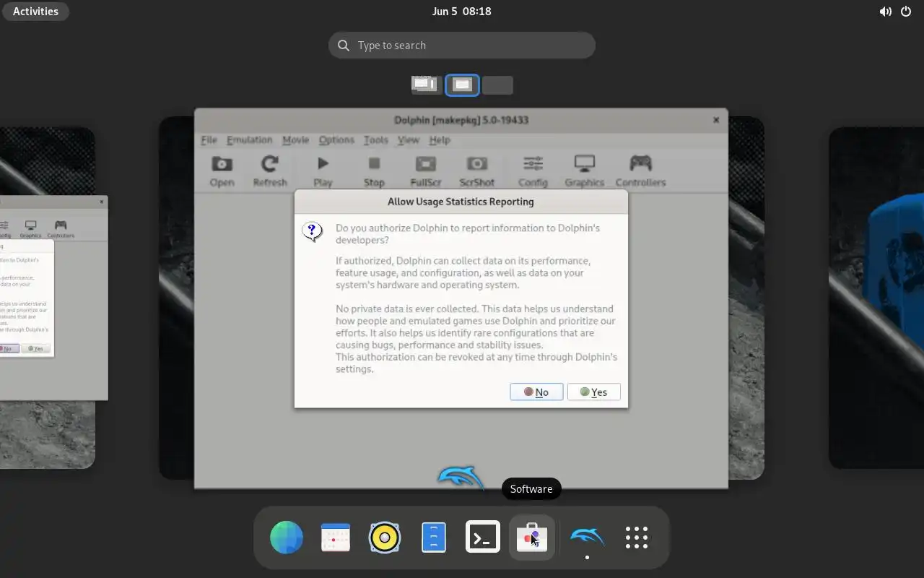The width and height of the screenshot is (924, 578).
Task: Click the Dolphin logo under the window preview
Action: tap(461, 478)
